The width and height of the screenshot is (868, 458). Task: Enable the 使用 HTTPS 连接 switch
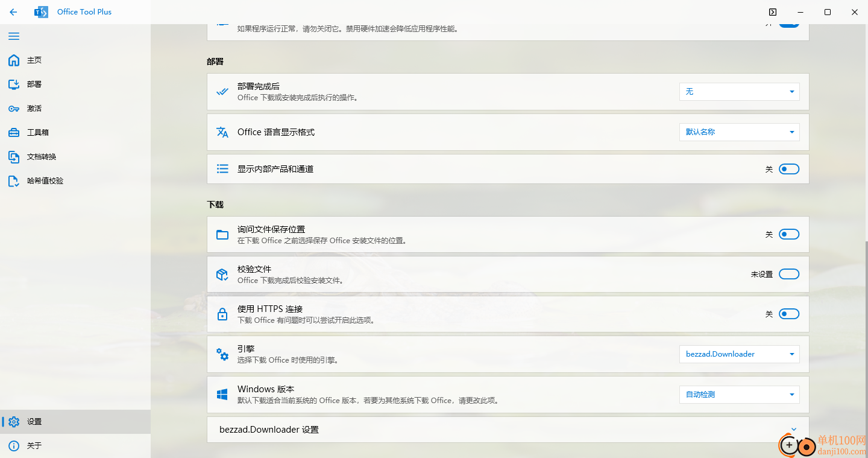point(789,314)
